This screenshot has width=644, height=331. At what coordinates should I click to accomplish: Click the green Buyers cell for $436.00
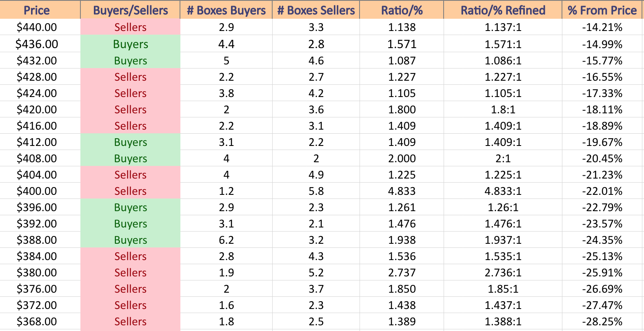130,44
